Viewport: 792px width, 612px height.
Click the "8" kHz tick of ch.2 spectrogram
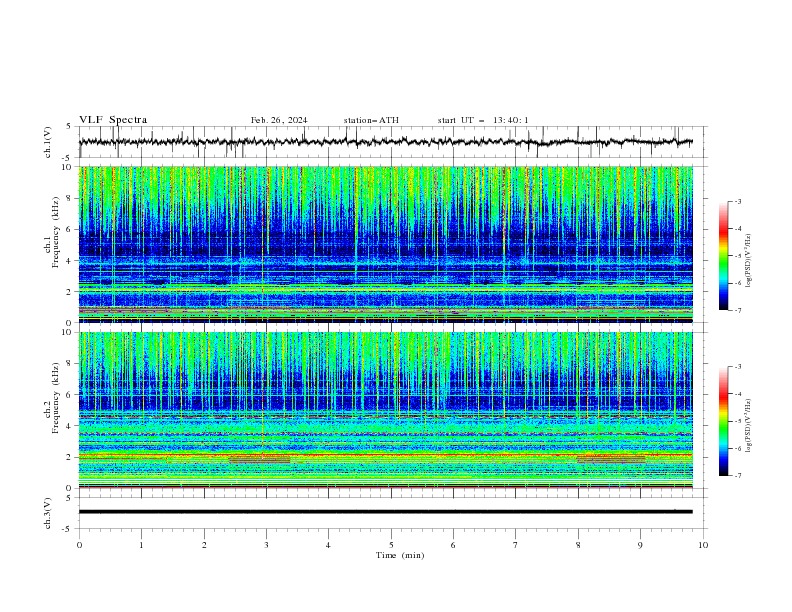pos(70,363)
